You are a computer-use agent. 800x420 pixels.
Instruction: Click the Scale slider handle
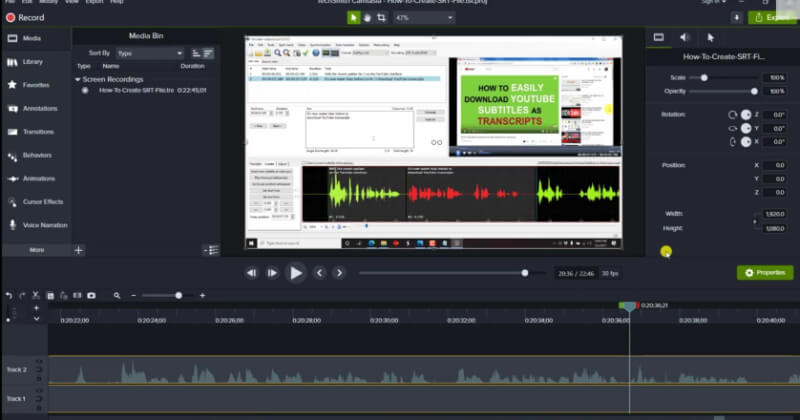pos(704,78)
